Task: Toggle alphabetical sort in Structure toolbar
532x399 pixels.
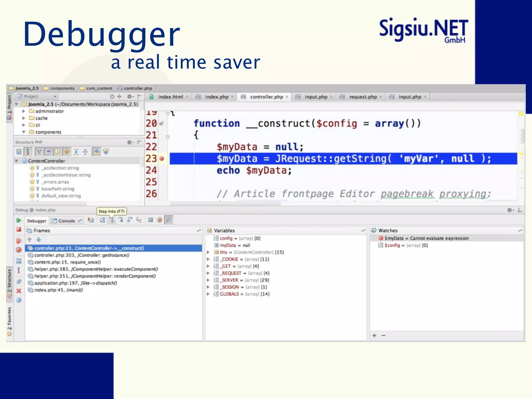Action: 28,152
